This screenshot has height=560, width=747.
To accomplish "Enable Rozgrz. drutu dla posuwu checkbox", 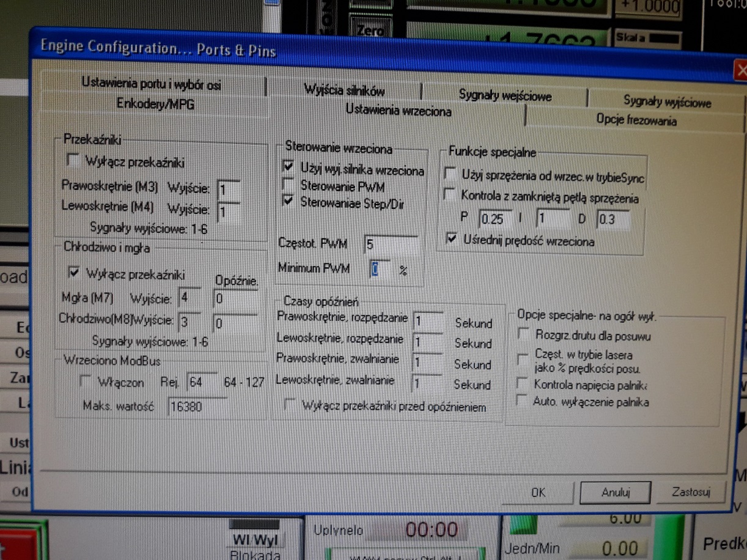I will click(x=523, y=334).
